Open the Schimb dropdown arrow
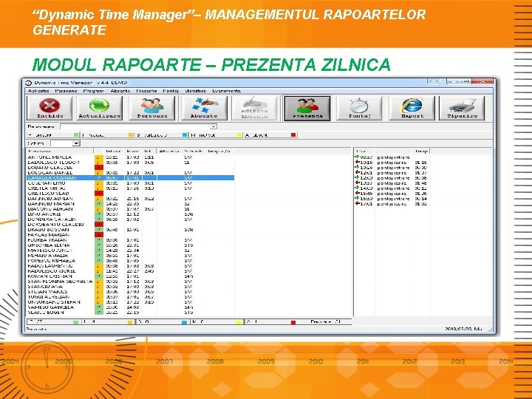 tap(76, 143)
